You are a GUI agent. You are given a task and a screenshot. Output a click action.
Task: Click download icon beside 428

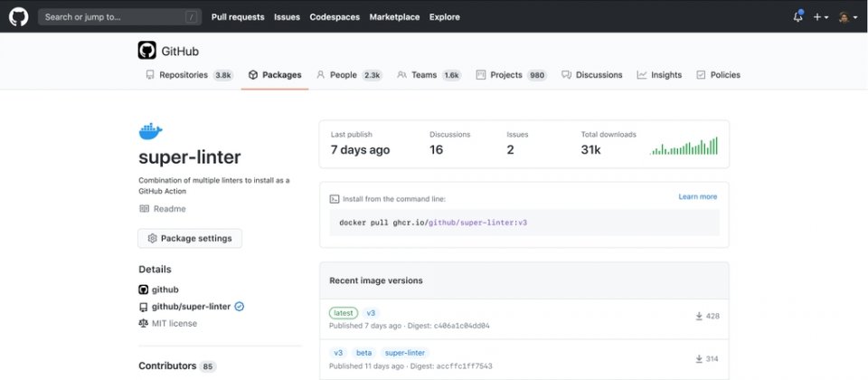(699, 317)
